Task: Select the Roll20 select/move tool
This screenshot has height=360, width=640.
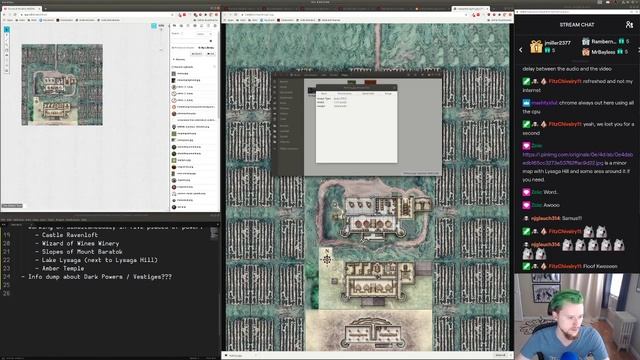Action: [7, 29]
